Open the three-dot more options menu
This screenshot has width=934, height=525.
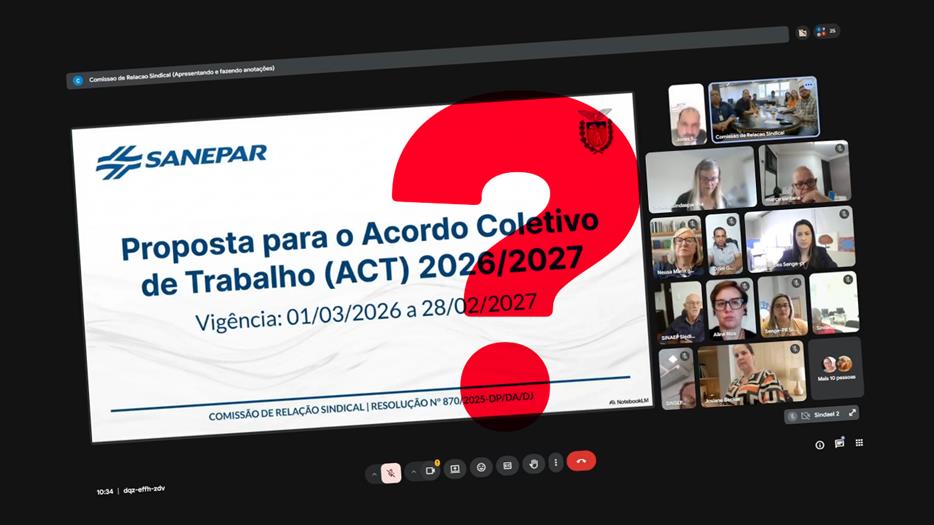556,462
